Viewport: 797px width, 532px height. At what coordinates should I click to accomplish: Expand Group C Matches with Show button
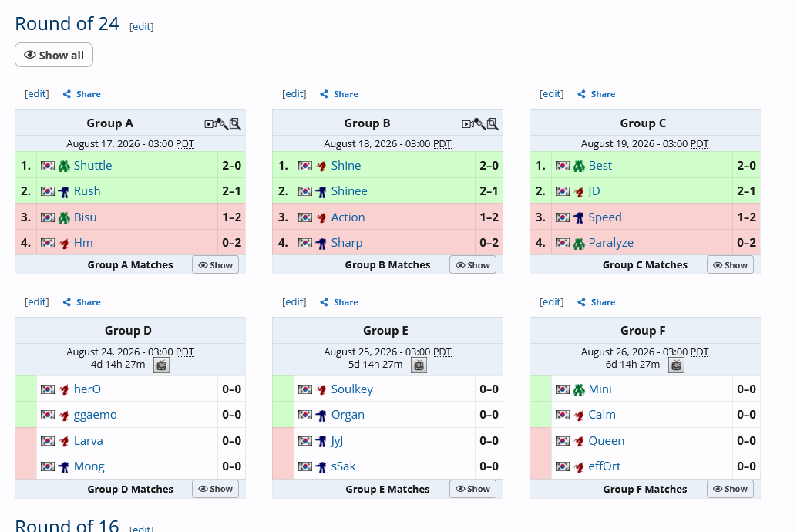[x=731, y=265]
